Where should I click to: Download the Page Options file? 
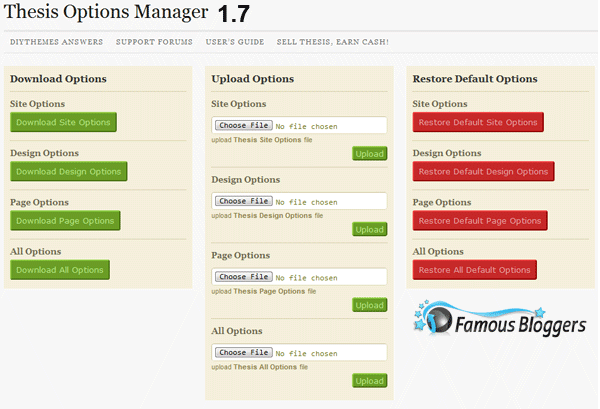coord(65,220)
